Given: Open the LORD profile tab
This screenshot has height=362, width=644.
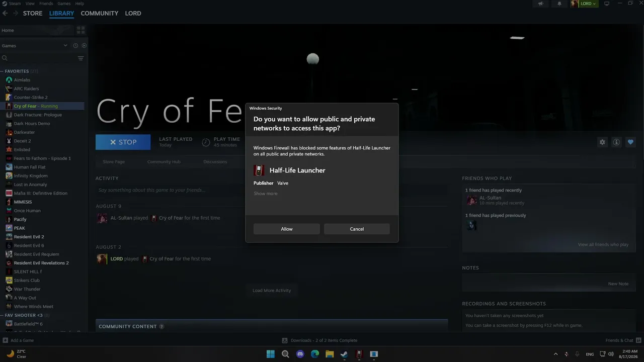Looking at the screenshot, I should pos(133,13).
